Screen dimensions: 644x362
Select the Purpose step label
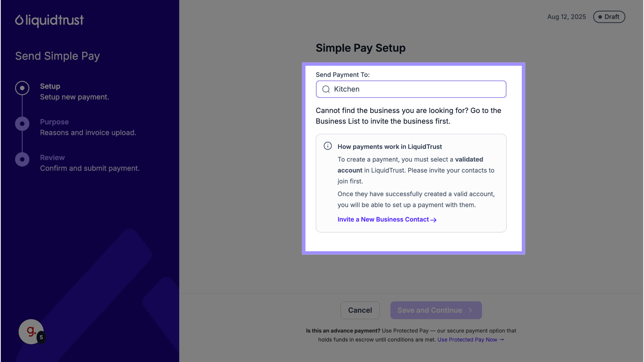[54, 122]
